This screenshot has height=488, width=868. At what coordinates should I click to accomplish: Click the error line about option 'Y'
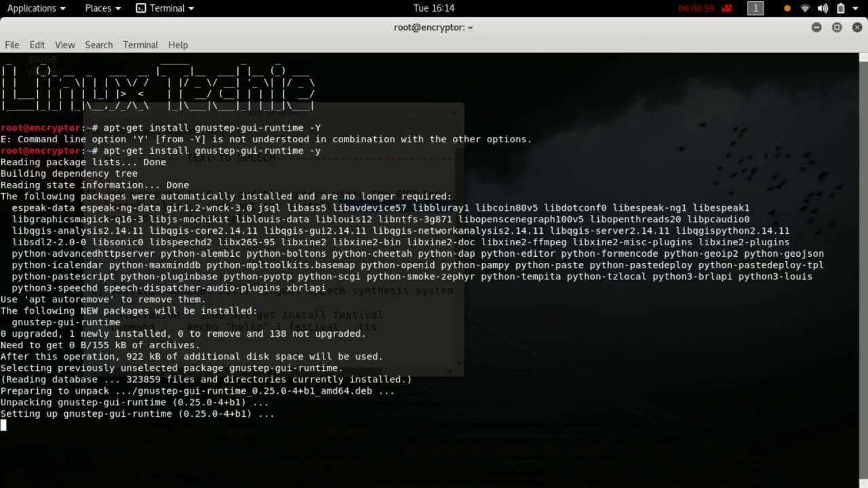tap(267, 139)
